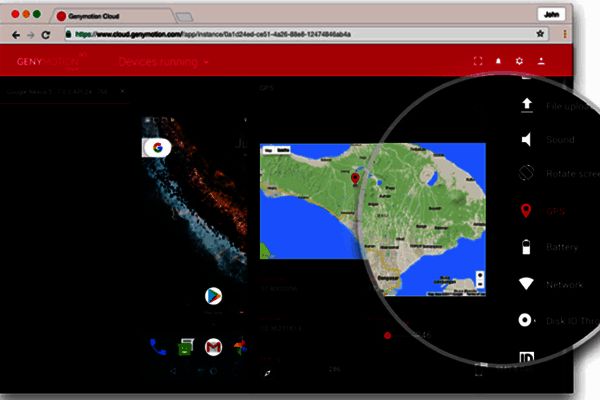Image resolution: width=600 pixels, height=400 pixels.
Task: Tap the Phone app in the dock
Action: click(x=157, y=347)
